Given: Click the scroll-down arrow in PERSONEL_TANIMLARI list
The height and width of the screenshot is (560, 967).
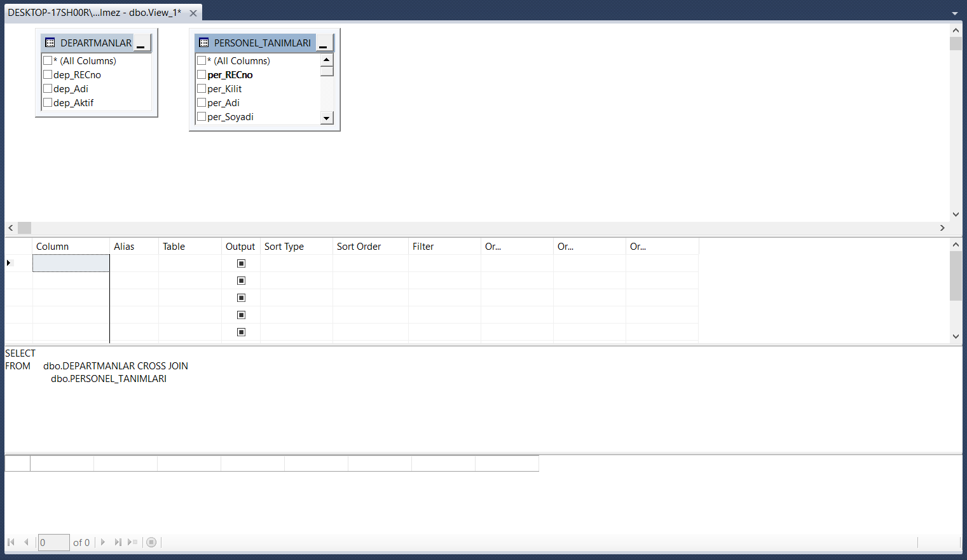Looking at the screenshot, I should (x=327, y=118).
